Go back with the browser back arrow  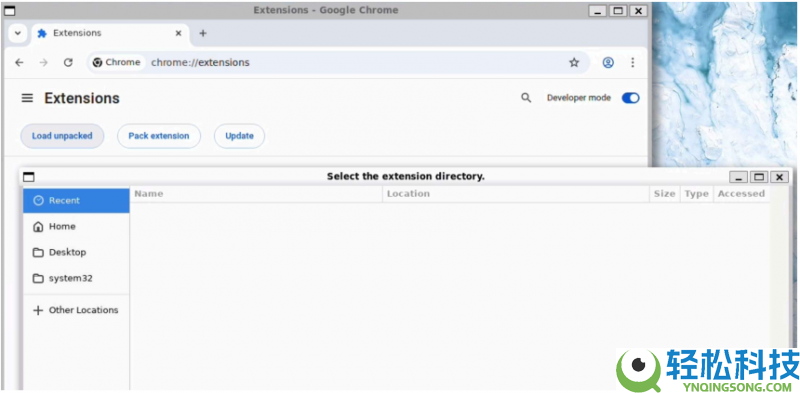19,62
